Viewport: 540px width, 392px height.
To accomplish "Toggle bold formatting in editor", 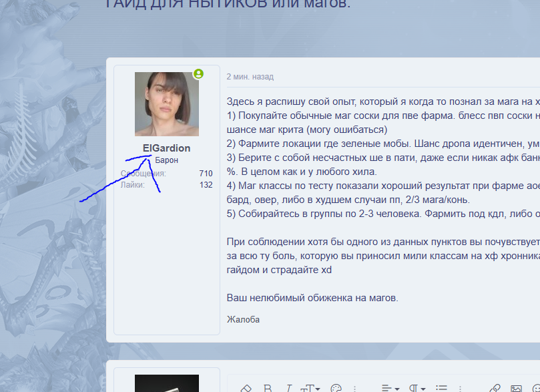I will (268, 389).
